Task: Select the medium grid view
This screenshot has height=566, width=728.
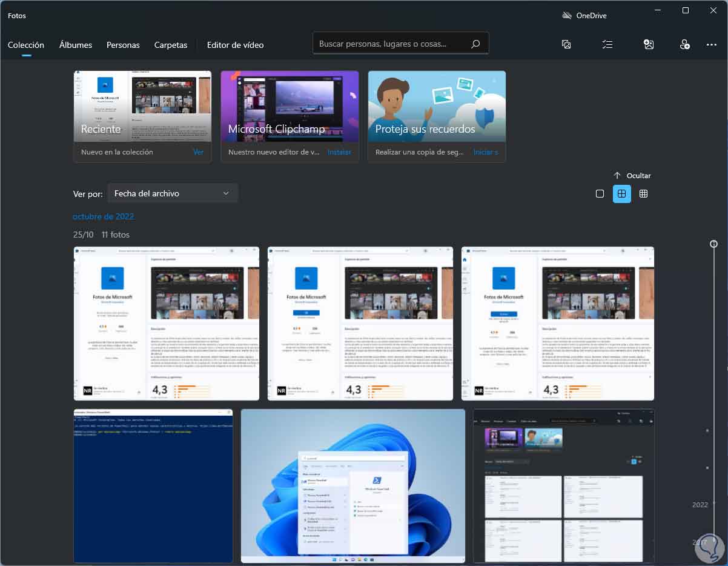Action: [x=621, y=194]
